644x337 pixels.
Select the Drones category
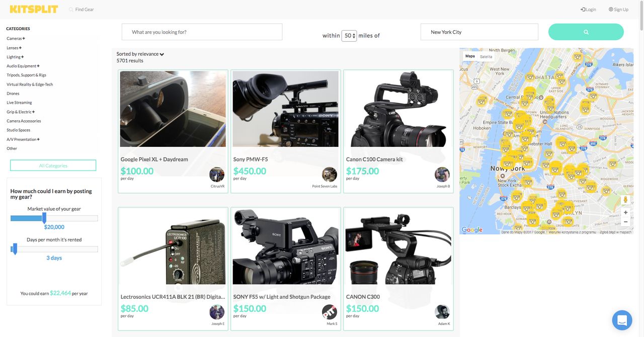(x=13, y=94)
